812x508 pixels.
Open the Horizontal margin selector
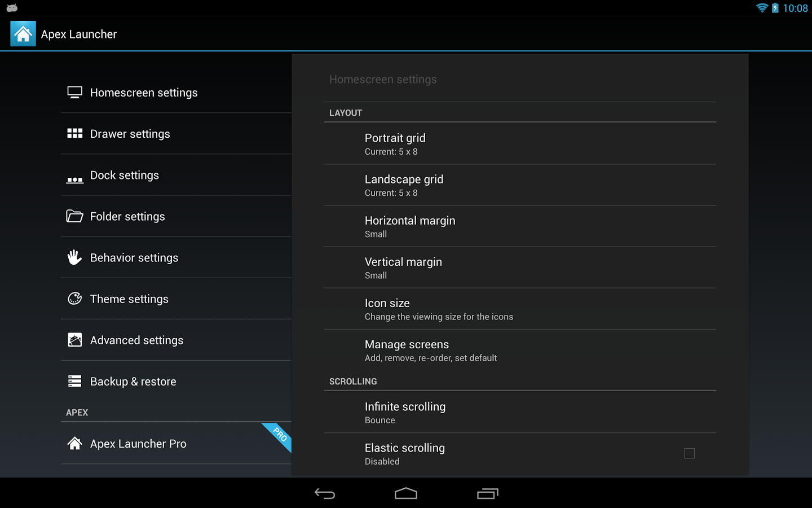point(520,226)
